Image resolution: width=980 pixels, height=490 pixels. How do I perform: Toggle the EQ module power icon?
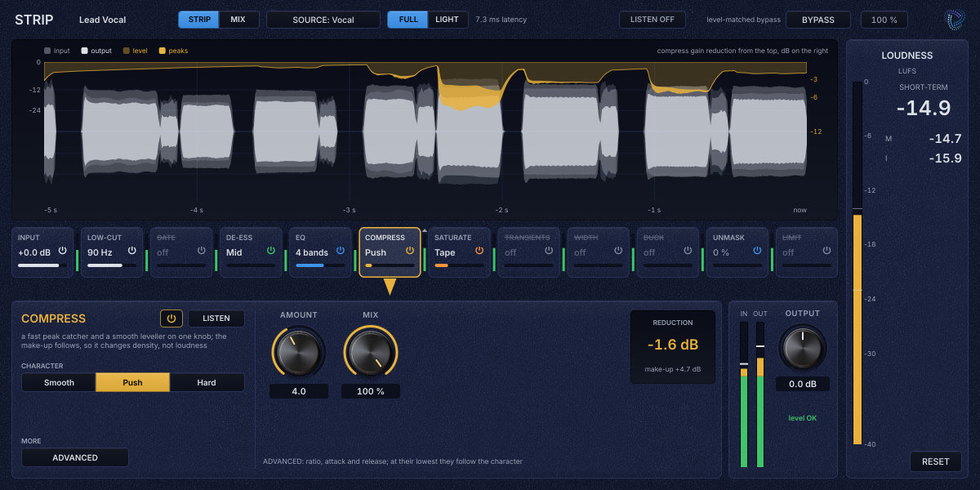pos(341,251)
